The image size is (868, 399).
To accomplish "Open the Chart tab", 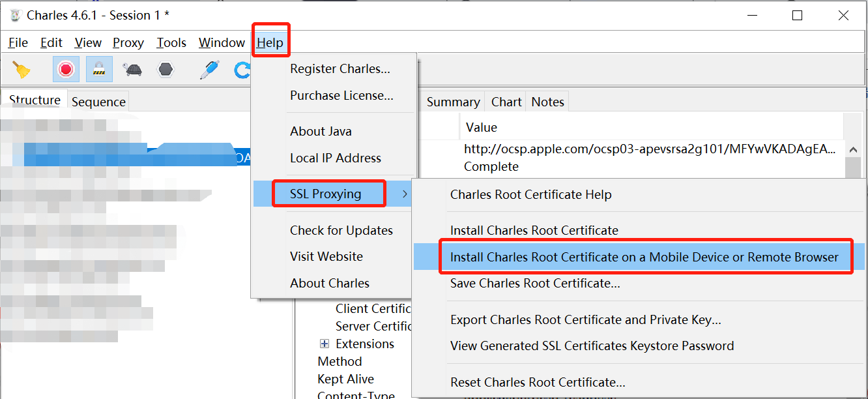I will (506, 102).
